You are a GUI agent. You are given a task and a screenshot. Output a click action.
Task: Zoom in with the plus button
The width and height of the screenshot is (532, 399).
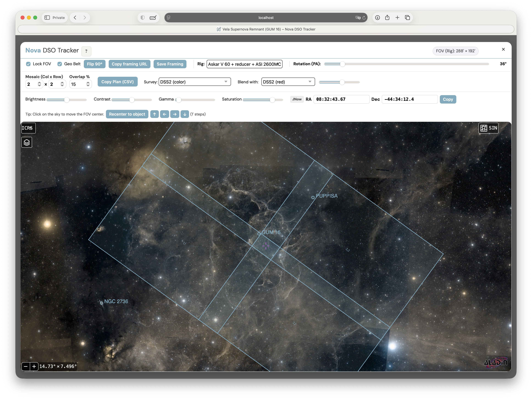point(34,366)
